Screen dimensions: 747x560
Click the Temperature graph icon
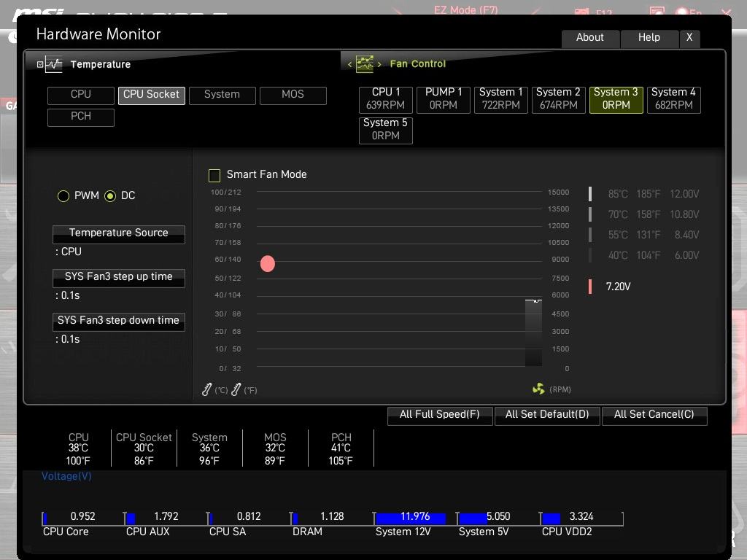click(x=53, y=64)
